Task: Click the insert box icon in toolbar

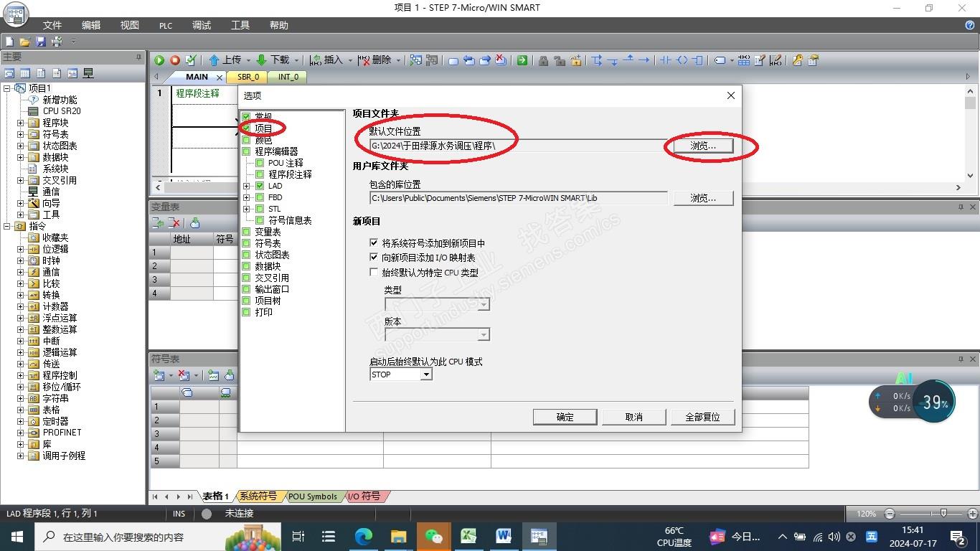Action: pyautogui.click(x=698, y=60)
